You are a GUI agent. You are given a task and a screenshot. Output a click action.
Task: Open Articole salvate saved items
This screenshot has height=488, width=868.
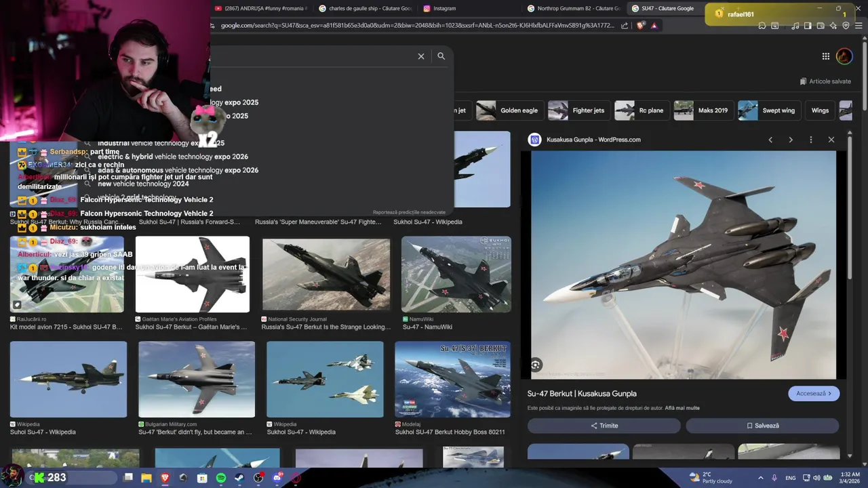[x=825, y=81]
